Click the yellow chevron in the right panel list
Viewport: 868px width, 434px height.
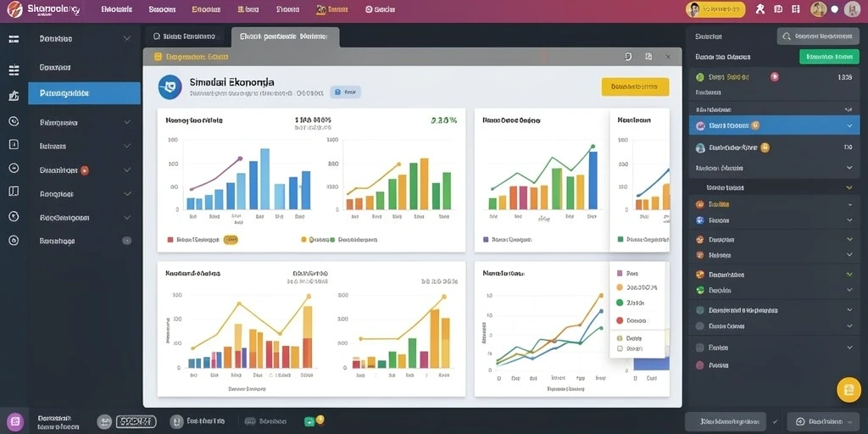[x=849, y=187]
